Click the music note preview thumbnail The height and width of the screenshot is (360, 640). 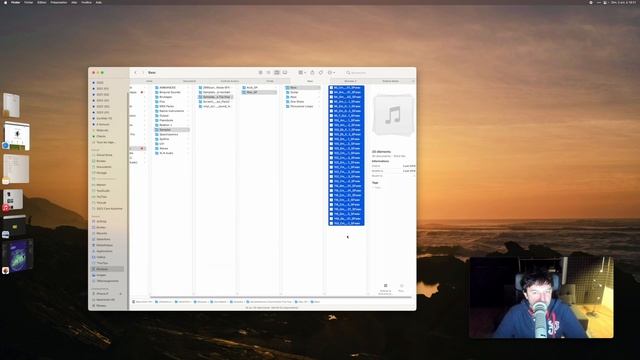click(393, 115)
